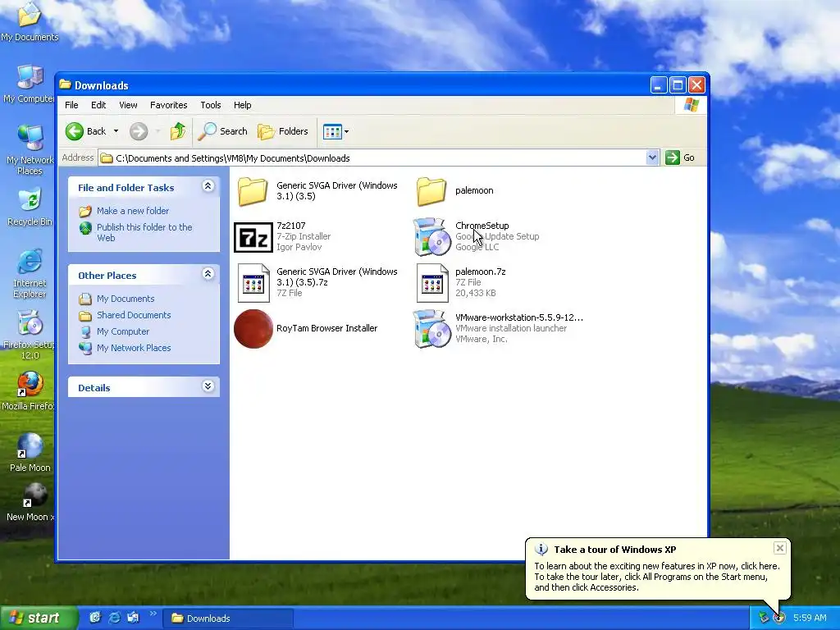Select the RoyTam Browser Installer red icon

tap(253, 328)
